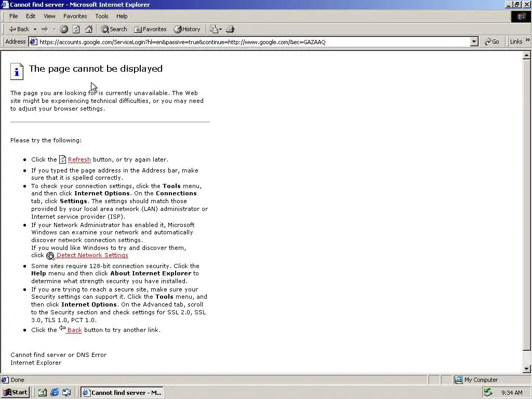Click the page icon in address bar
The width and height of the screenshot is (532, 399).
pyautogui.click(x=33, y=42)
